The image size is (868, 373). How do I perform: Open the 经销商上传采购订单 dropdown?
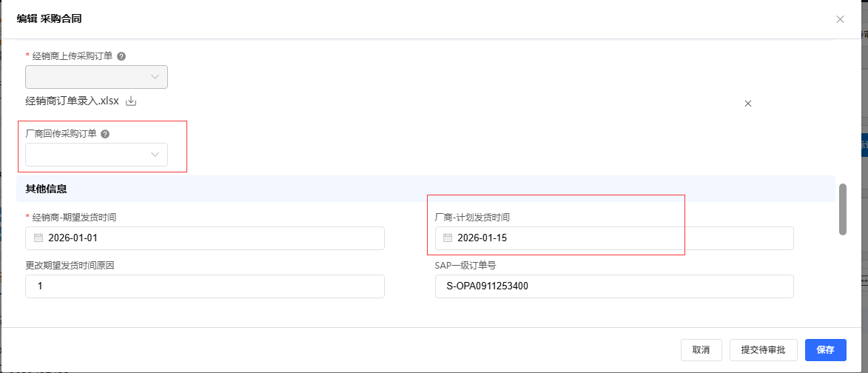click(96, 77)
